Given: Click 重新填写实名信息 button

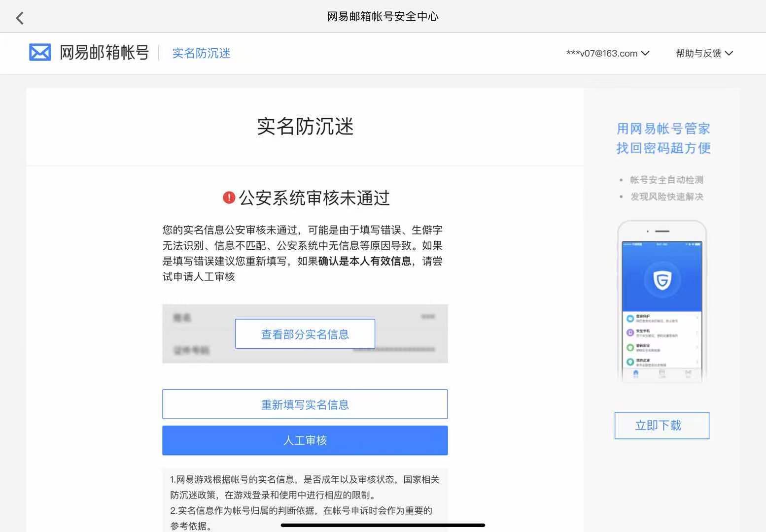Looking at the screenshot, I should click(305, 404).
